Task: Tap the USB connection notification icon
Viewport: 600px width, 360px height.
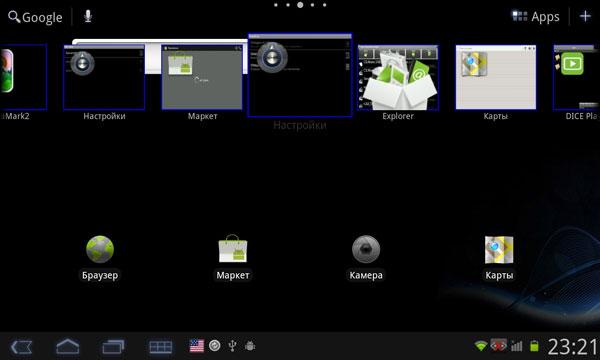Action: click(232, 346)
